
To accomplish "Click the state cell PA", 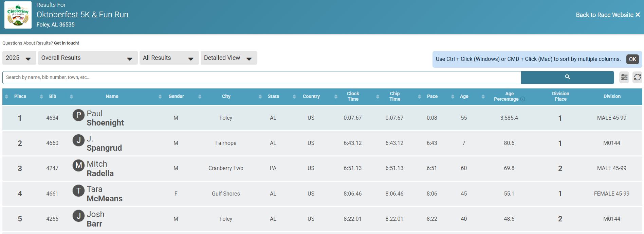I will click(x=273, y=168).
